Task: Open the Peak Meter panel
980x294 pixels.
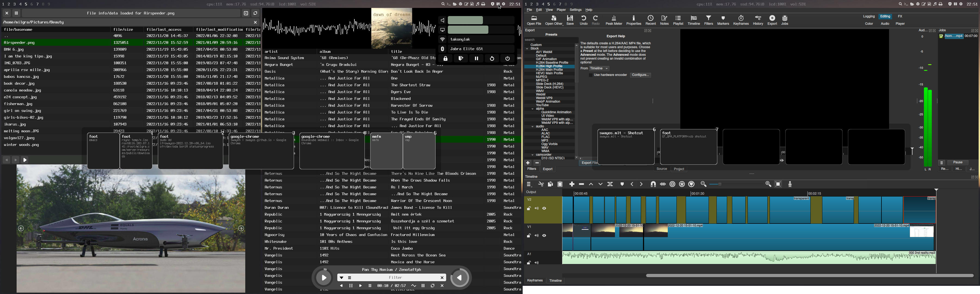Action: coord(614,20)
